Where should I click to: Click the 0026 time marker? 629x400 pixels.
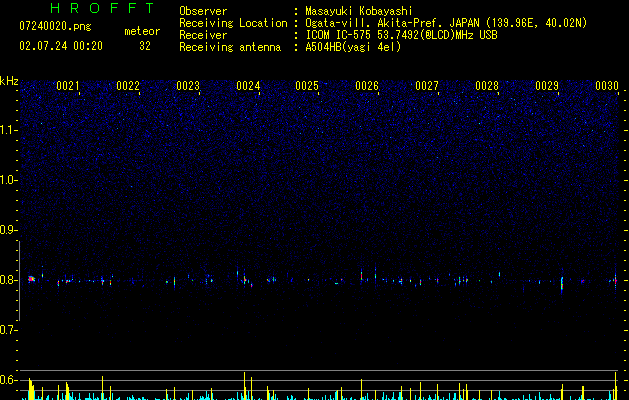point(367,86)
